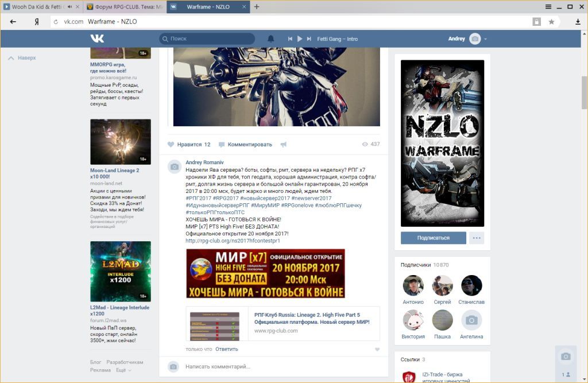This screenshot has width=588, height=383.
Task: Skip to the next audio track
Action: (309, 39)
